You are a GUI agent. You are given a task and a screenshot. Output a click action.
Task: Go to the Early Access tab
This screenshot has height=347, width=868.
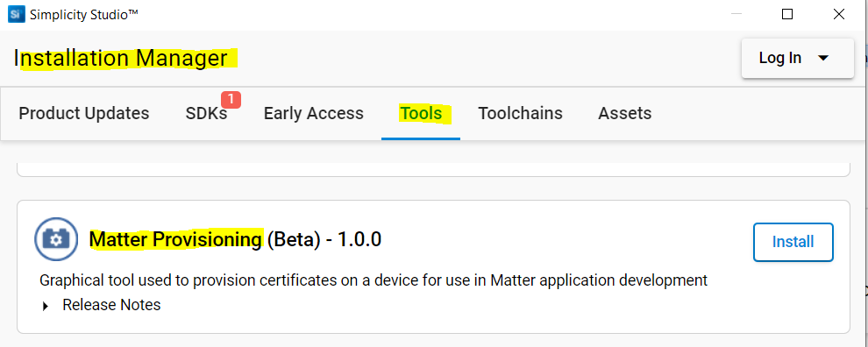click(313, 113)
